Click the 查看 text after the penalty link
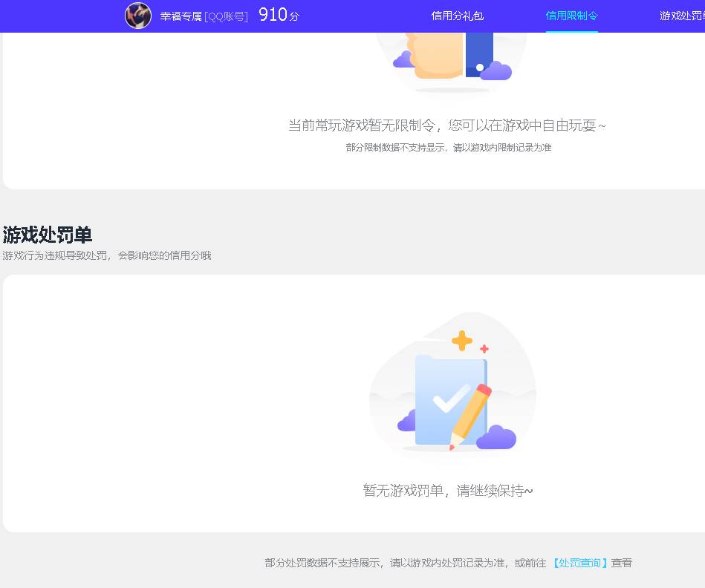Viewport: 705px width, 588px height. (x=623, y=563)
